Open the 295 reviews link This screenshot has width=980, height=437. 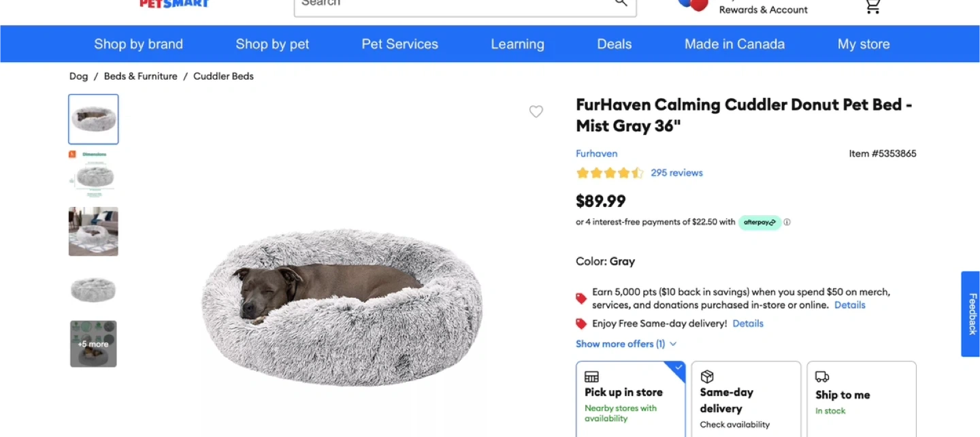click(676, 173)
